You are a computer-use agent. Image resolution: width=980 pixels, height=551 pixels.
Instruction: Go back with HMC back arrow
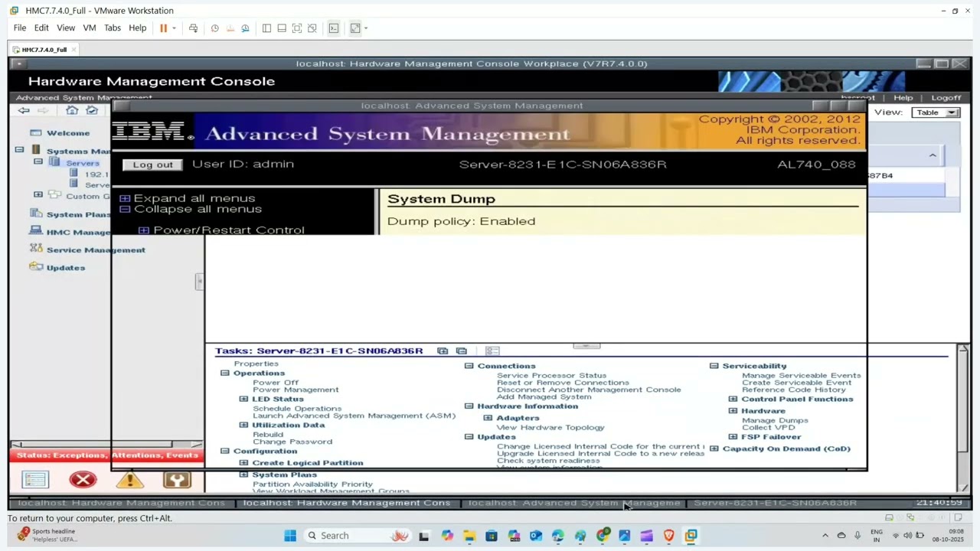tap(24, 111)
